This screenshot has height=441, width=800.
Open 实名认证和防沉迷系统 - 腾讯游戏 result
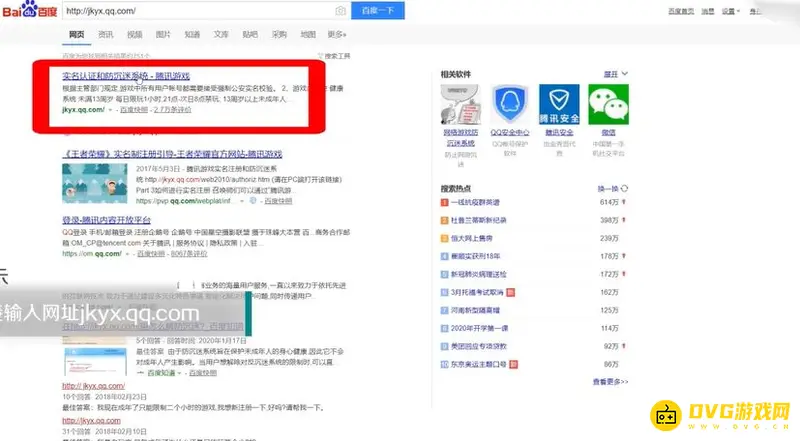(x=126, y=76)
